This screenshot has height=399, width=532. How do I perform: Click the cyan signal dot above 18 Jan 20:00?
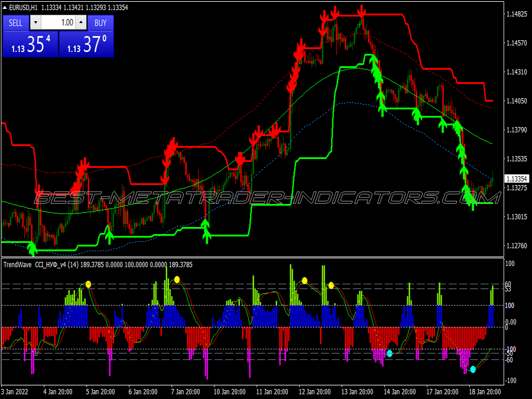(x=473, y=369)
